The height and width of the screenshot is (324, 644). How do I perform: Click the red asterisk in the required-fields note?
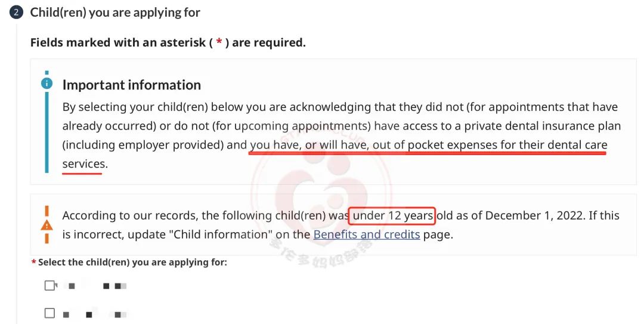pos(219,42)
